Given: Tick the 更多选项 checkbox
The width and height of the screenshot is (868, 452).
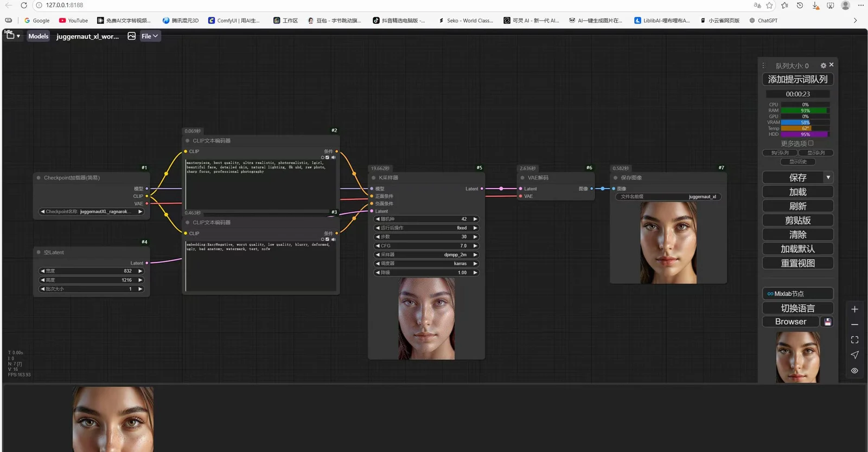Looking at the screenshot, I should (x=811, y=143).
